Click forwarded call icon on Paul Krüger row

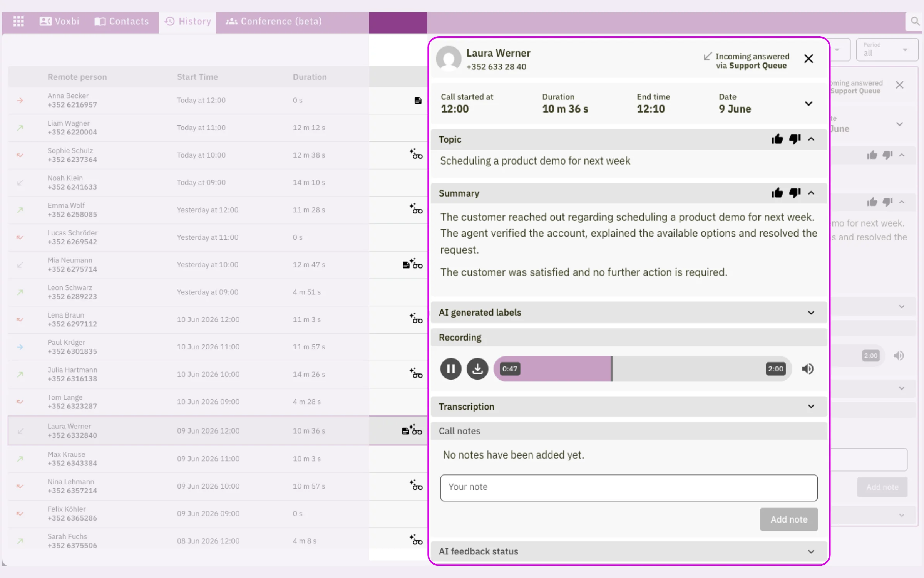20,347
